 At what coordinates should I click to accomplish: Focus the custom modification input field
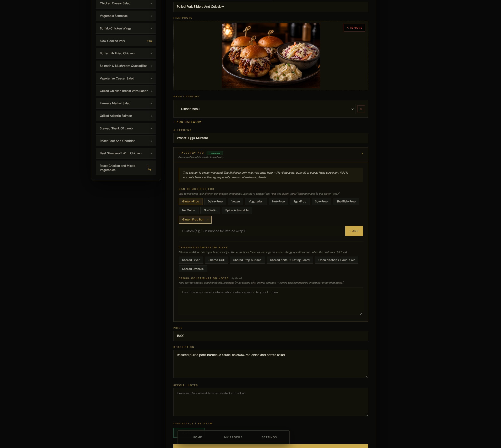click(x=261, y=231)
